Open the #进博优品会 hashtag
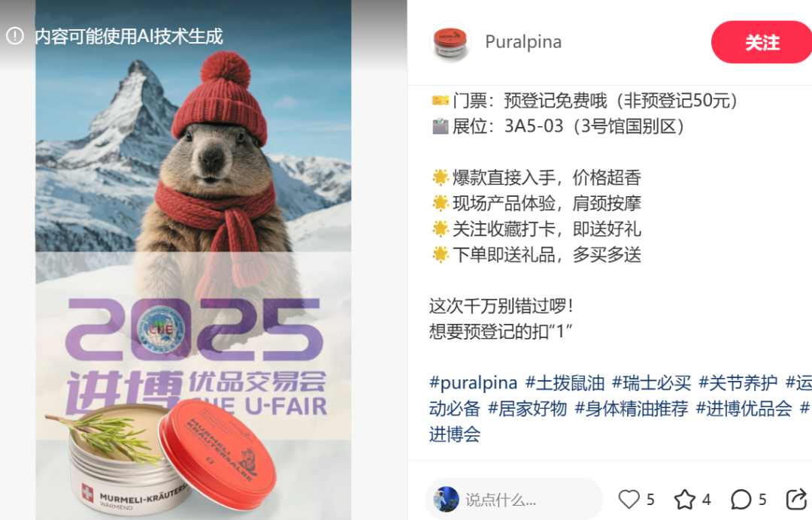The width and height of the screenshot is (812, 520). tap(744, 409)
